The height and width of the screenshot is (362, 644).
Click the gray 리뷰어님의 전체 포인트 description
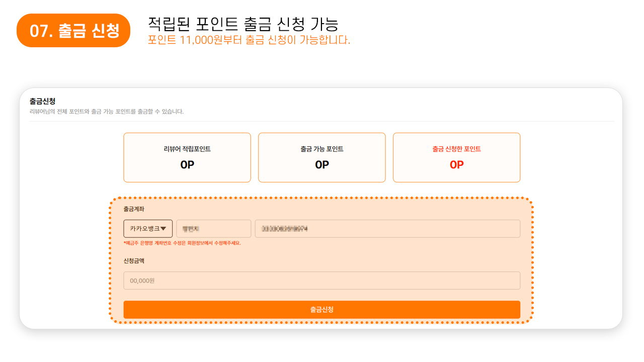(107, 112)
